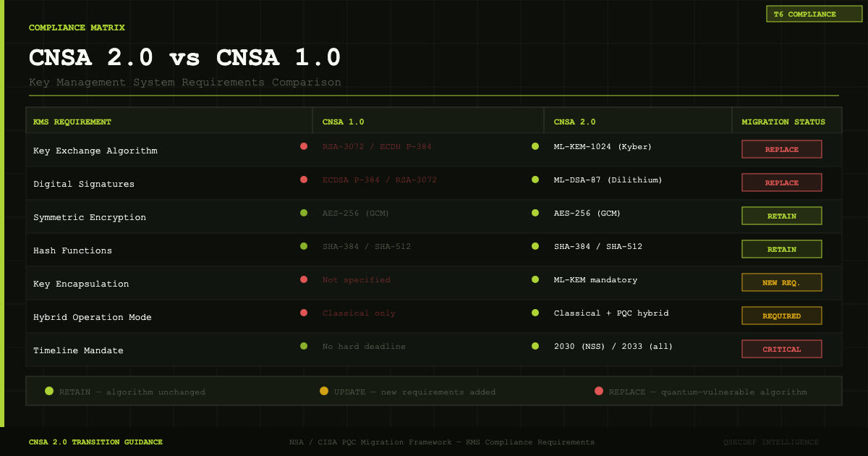Click NSA / CISA PQC Migration Framework footer

click(x=441, y=442)
